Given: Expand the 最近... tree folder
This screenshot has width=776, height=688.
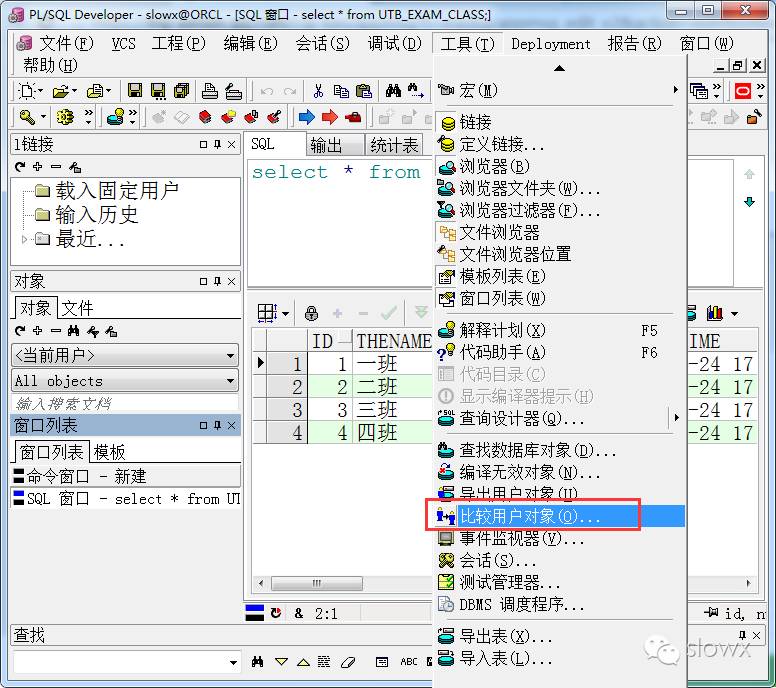Looking at the screenshot, I should pyautogui.click(x=24, y=239).
